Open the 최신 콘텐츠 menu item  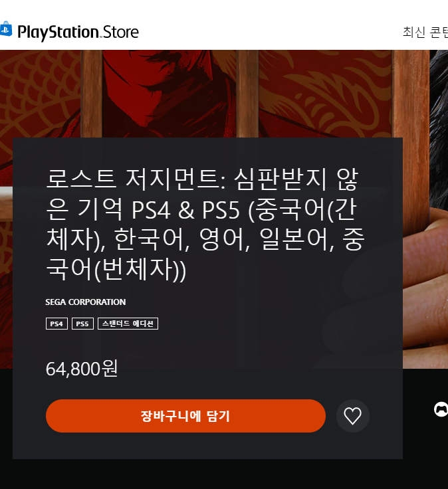coord(425,32)
